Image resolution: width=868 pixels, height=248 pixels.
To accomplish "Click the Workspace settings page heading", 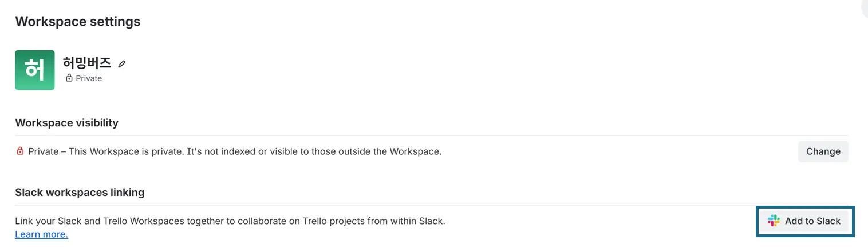I will [77, 22].
